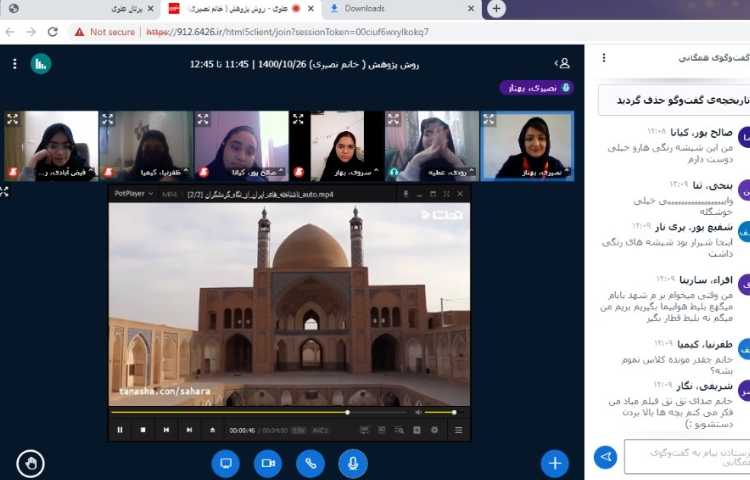
Task: Close the first browser tab
Action: pos(151,9)
